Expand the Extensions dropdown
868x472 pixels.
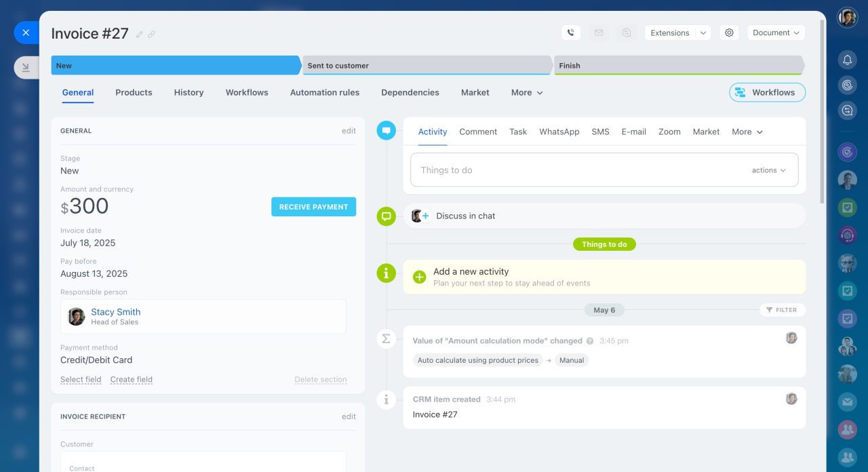(677, 33)
